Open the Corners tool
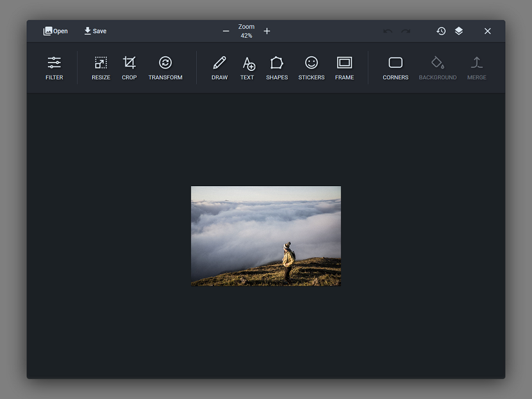532x399 pixels. click(x=395, y=67)
